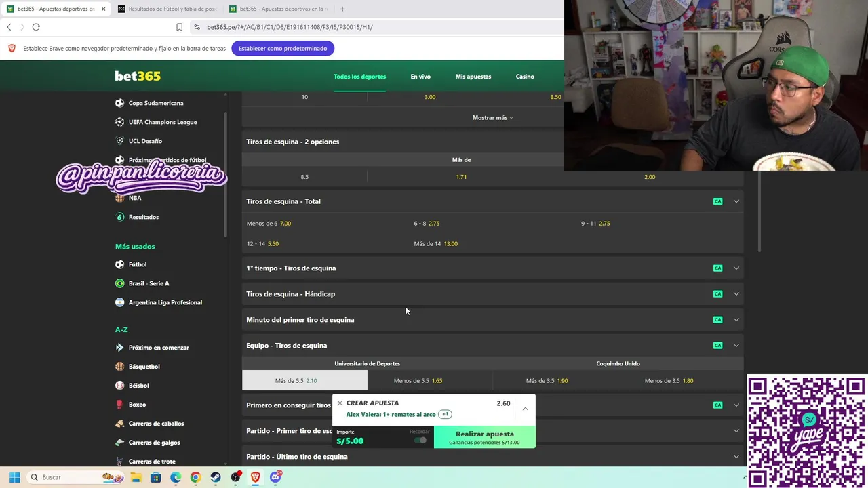Click the Resultados sidebar icon
This screenshot has width=868, height=488.
[119, 217]
